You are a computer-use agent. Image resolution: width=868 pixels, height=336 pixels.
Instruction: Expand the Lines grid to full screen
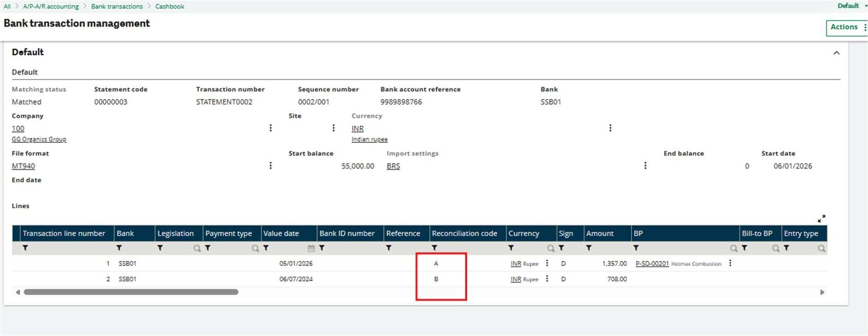tap(821, 218)
